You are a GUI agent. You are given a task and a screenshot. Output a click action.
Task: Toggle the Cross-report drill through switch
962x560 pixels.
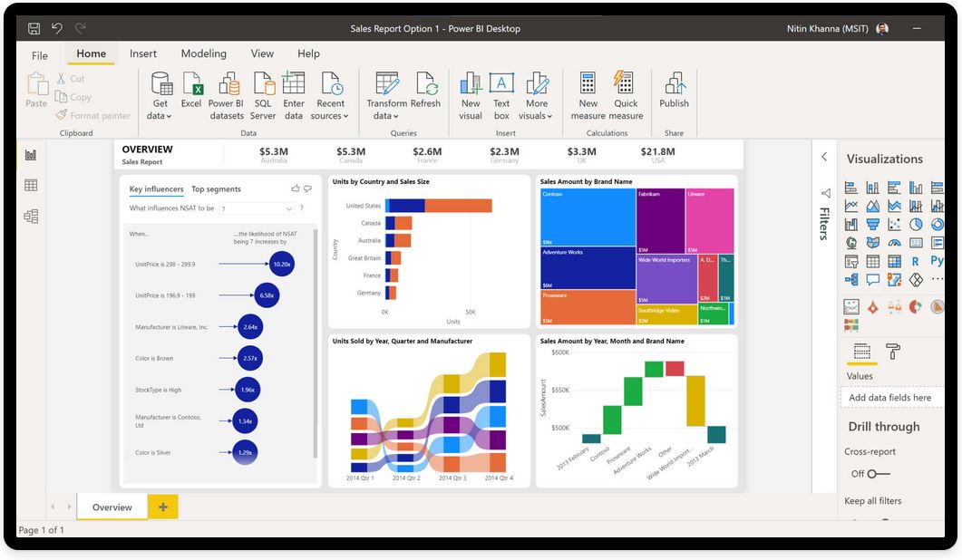click(879, 474)
